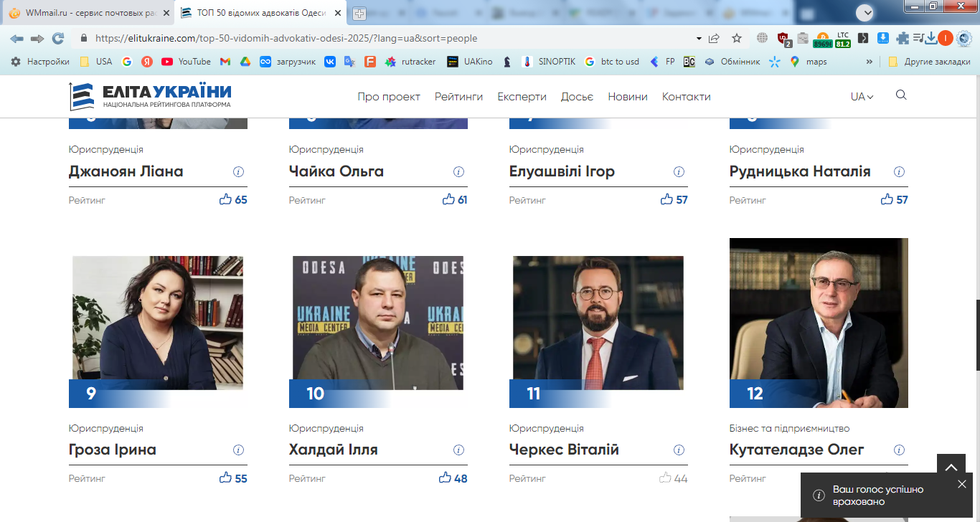Click the info icon beside Чайка Ольга

[459, 172]
